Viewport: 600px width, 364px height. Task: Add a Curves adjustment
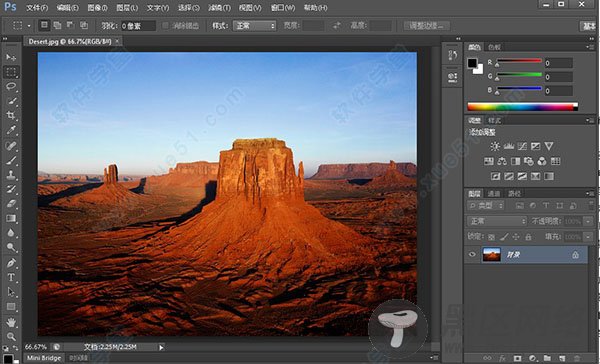pos(522,146)
